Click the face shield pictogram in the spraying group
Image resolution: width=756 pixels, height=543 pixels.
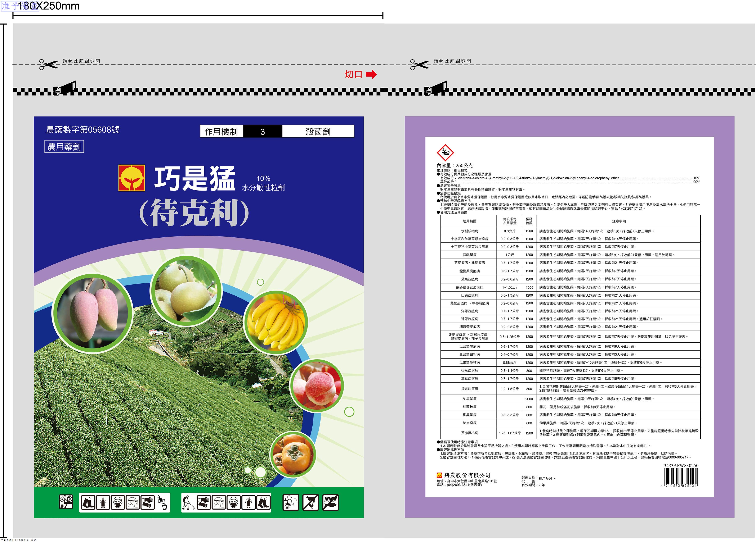[x=219, y=502]
